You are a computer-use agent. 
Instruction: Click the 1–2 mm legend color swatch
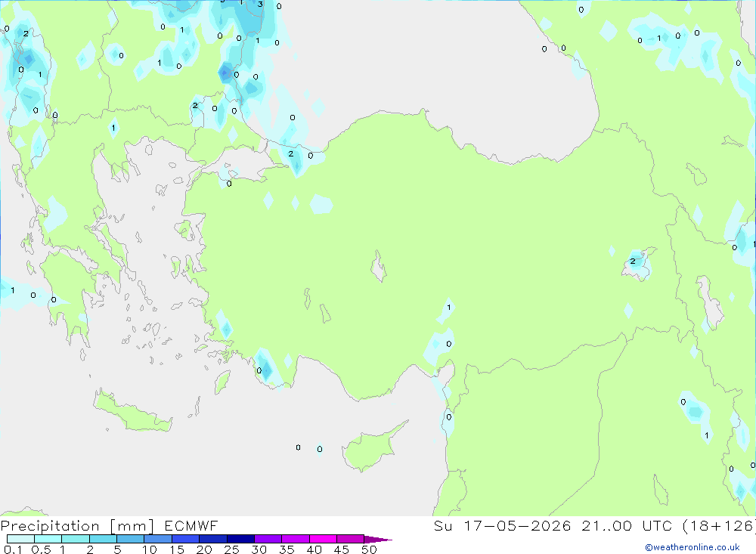[75, 539]
